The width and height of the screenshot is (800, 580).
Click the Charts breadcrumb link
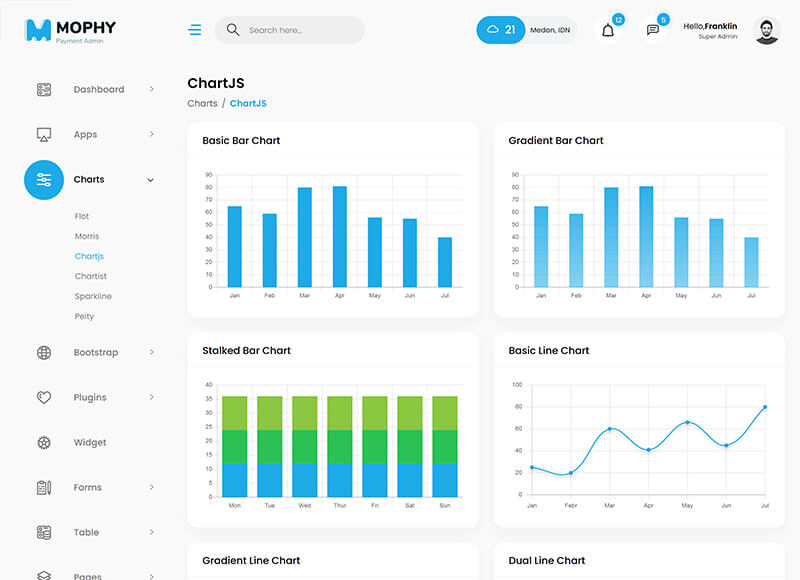[x=202, y=104]
